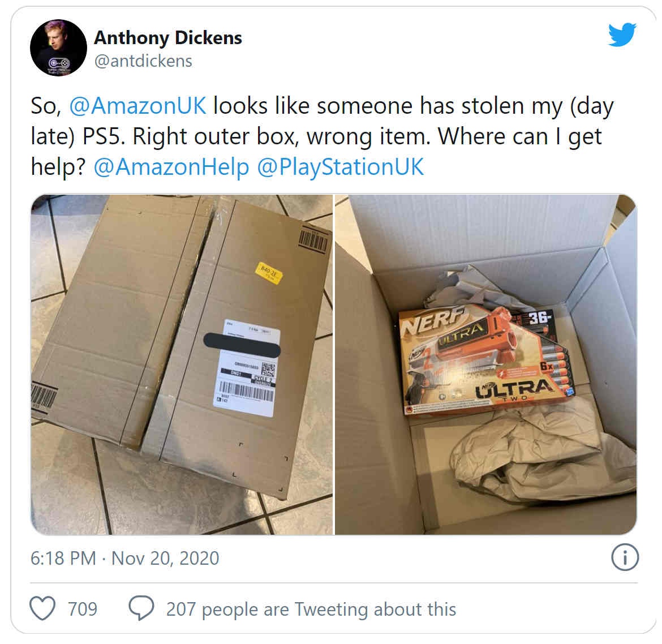662x644 pixels.
Task: View the Nerf Ultra box photo
Action: point(486,364)
